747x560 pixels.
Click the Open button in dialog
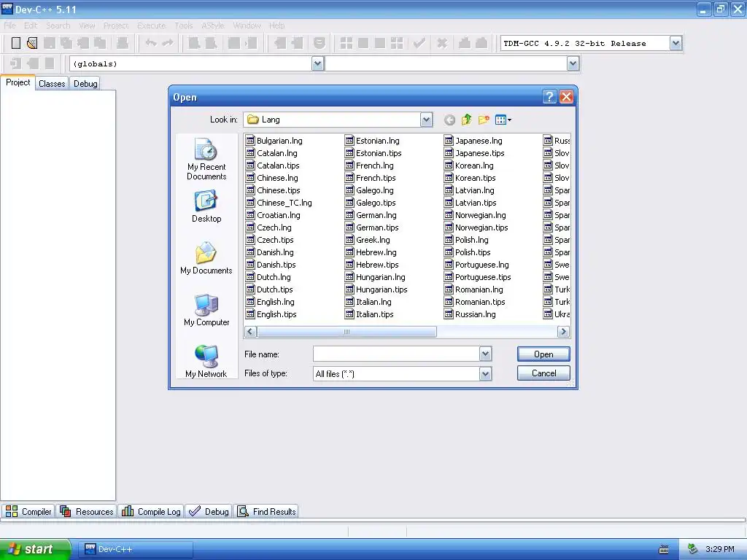click(543, 354)
